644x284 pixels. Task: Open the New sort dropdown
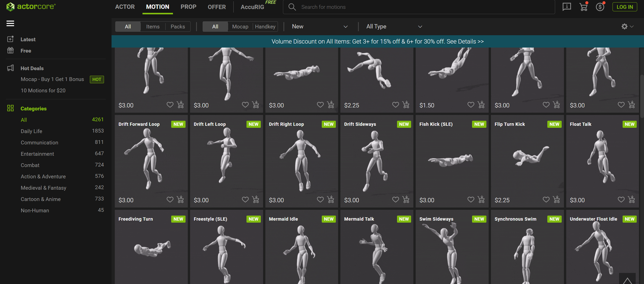pyautogui.click(x=320, y=26)
